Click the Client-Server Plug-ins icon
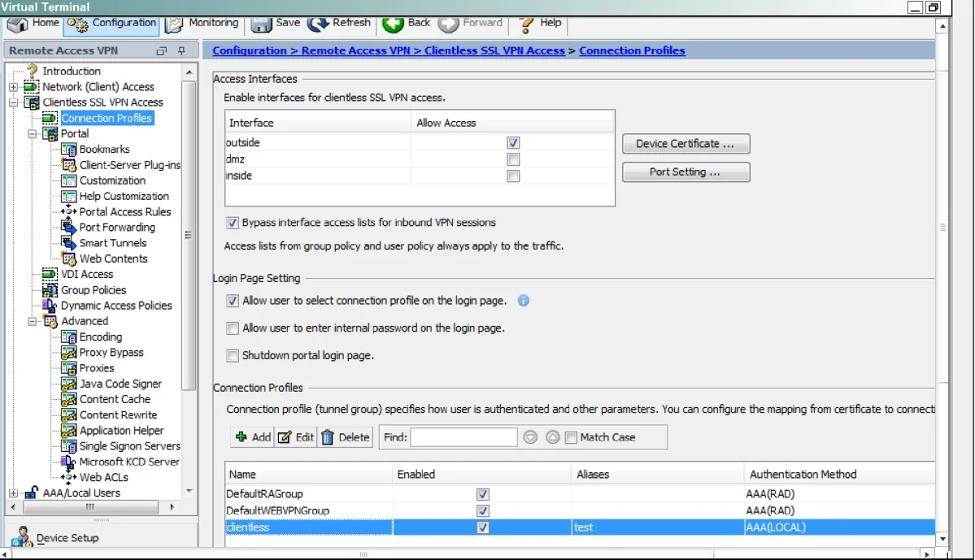 coord(68,165)
